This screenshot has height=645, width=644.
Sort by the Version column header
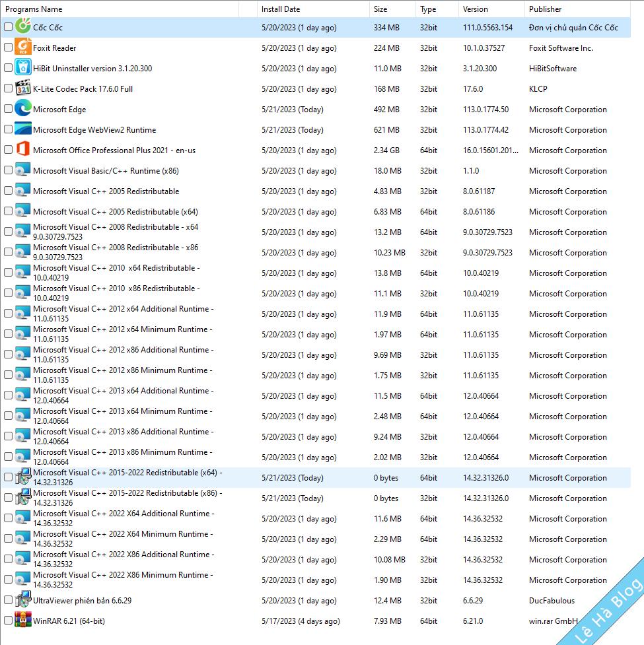click(491, 9)
